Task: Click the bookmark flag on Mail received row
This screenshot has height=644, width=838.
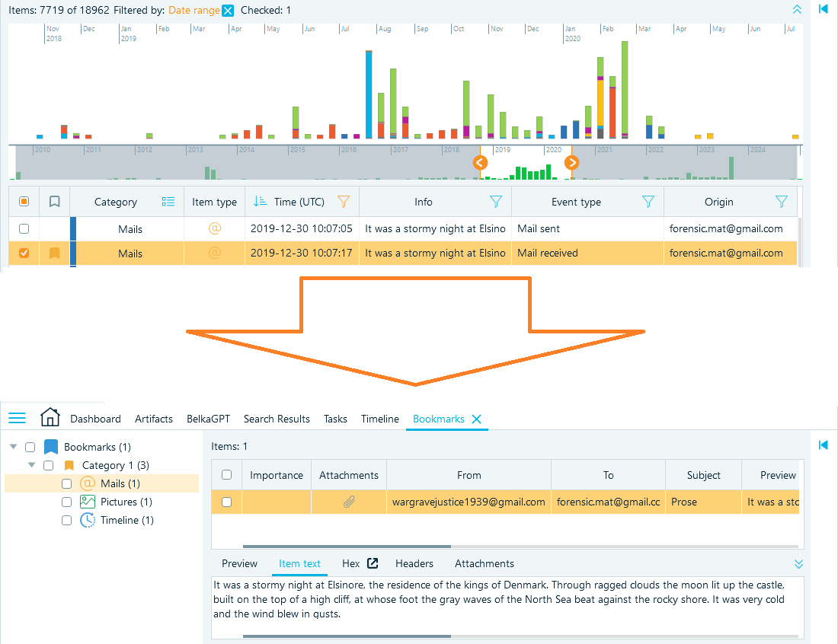Action: click(x=55, y=253)
